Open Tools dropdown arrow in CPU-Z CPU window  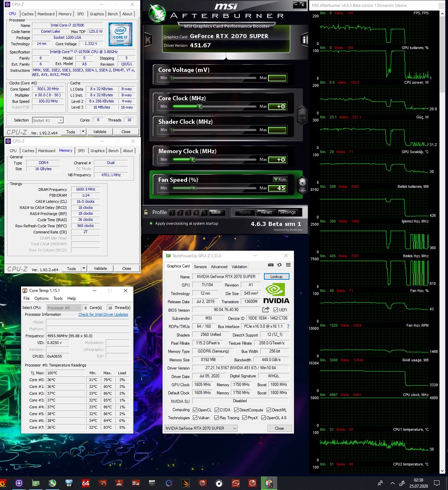[83, 132]
